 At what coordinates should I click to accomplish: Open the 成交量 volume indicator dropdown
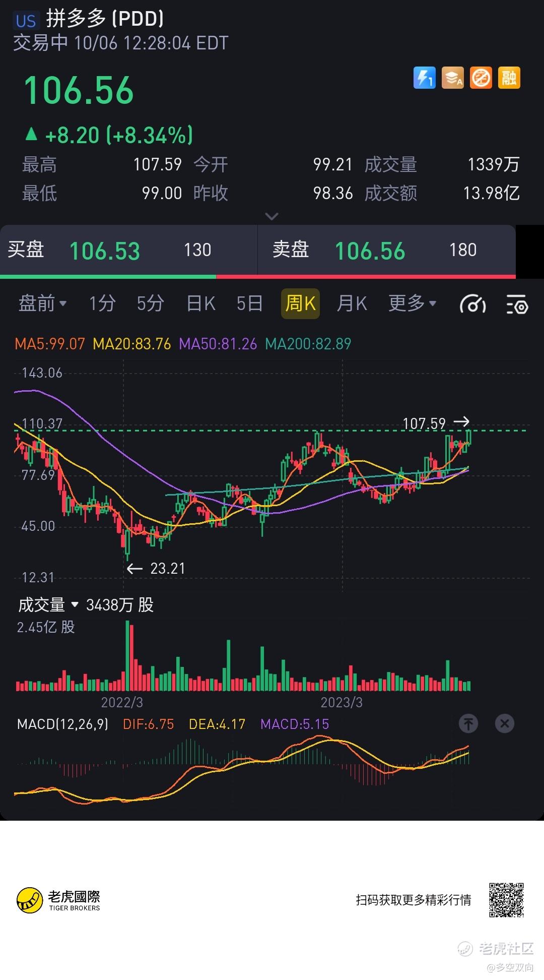coord(48,604)
